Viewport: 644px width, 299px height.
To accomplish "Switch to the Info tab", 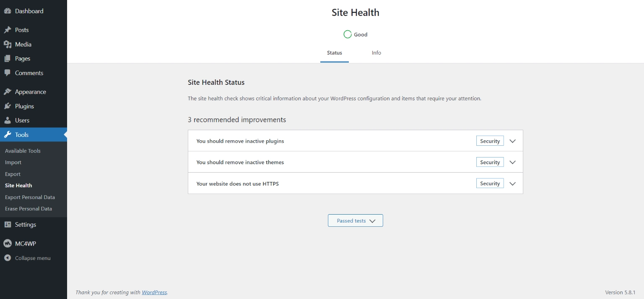I will coord(377,53).
